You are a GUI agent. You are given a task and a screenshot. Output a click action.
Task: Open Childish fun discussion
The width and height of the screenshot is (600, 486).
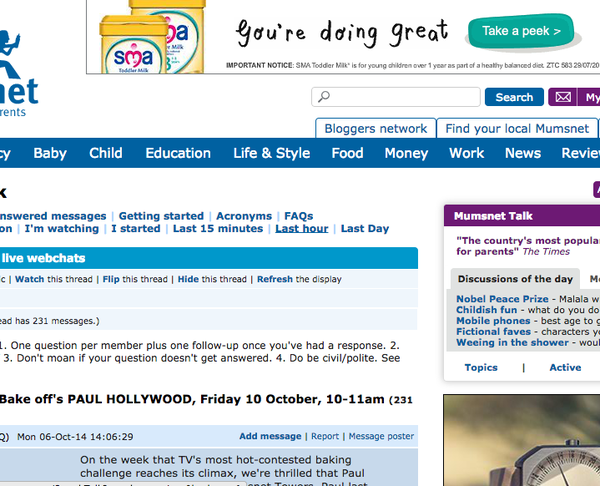click(486, 310)
